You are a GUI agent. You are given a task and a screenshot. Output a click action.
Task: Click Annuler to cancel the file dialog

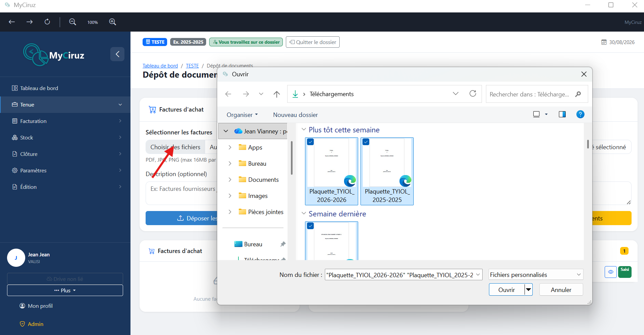[x=561, y=290]
